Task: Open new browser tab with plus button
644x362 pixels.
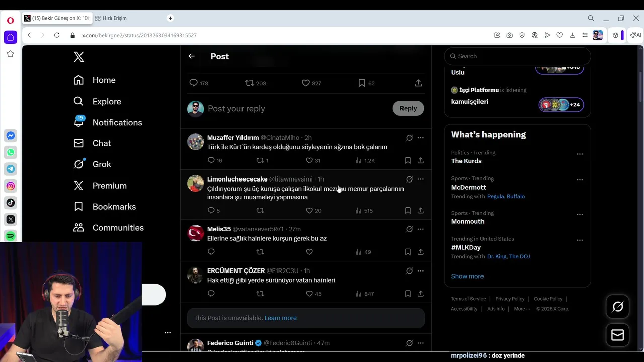Action: coord(170,18)
